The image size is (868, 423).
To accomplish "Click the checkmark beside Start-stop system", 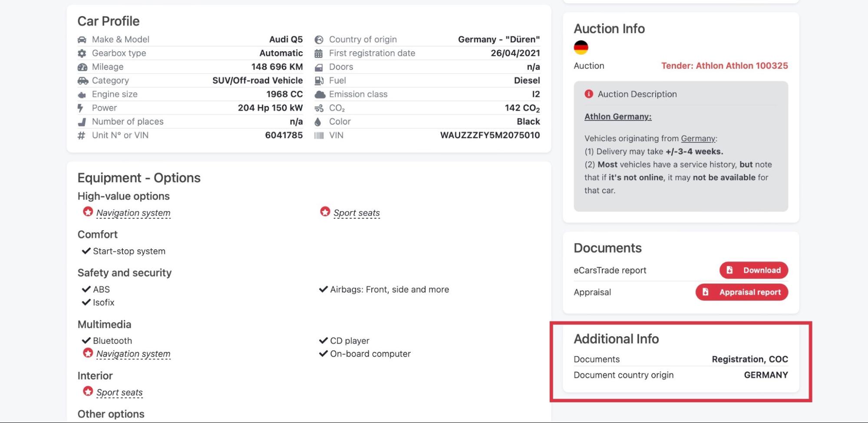I will click(x=86, y=251).
